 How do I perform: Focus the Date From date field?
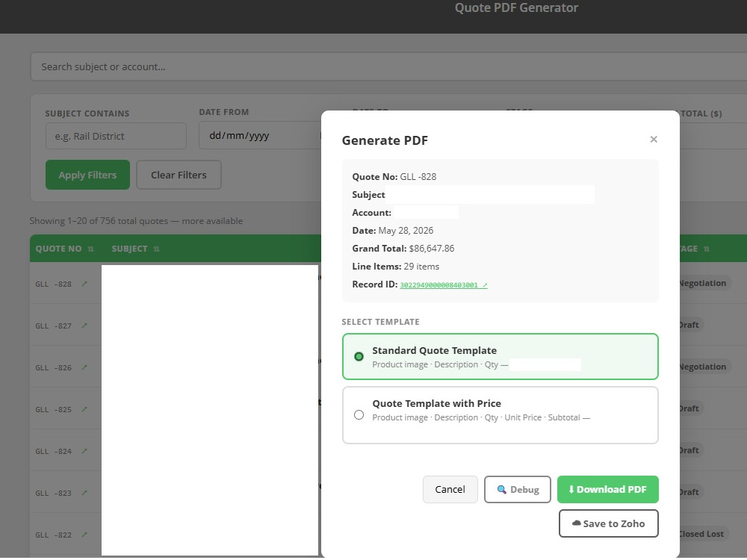click(x=260, y=136)
